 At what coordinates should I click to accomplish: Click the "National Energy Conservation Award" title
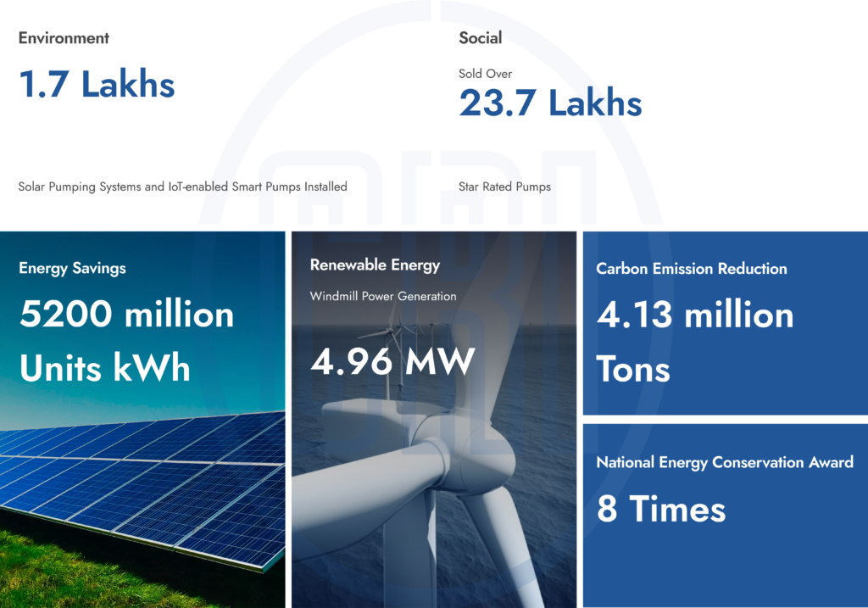[725, 462]
